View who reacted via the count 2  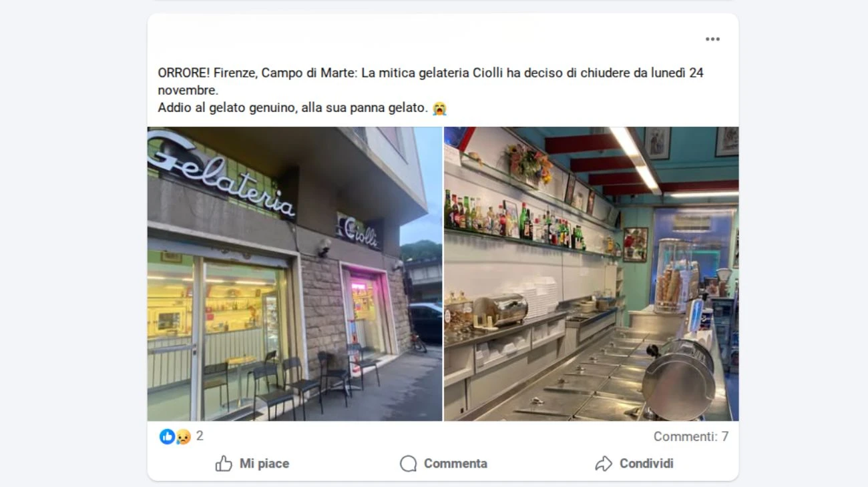tap(200, 436)
